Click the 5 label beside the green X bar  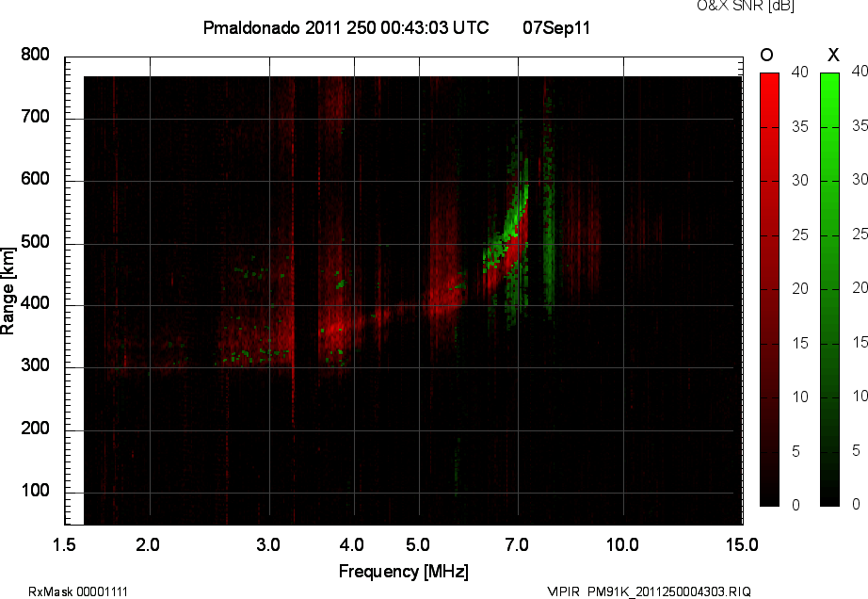pyautogui.click(x=857, y=450)
